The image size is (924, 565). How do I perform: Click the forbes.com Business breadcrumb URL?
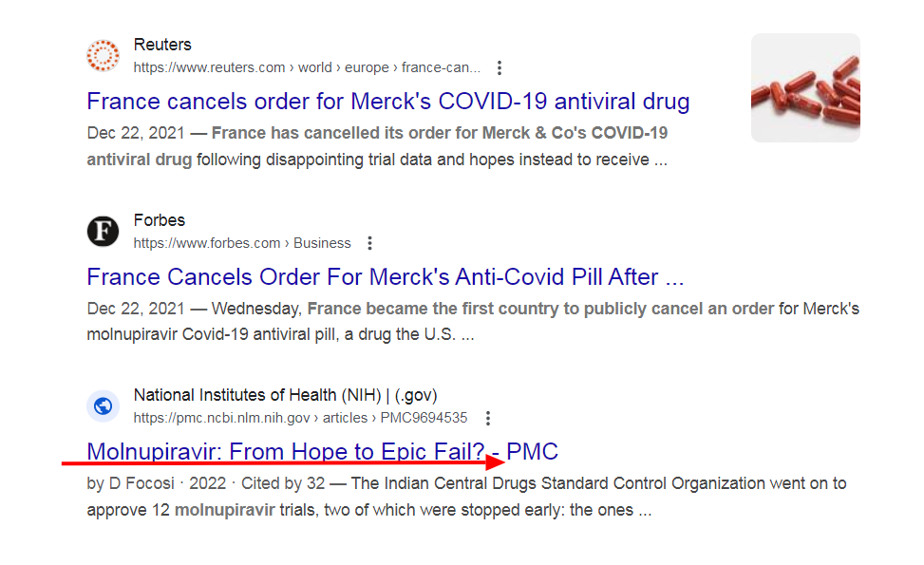point(242,243)
